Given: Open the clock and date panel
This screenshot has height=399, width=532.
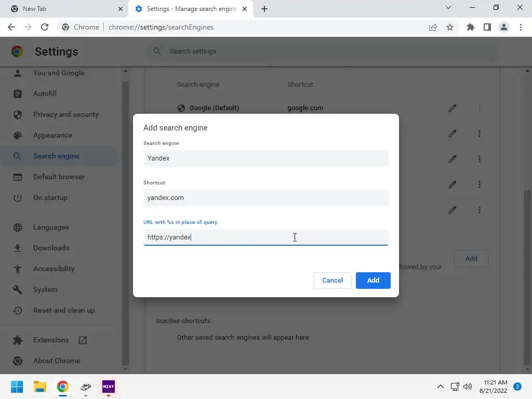Looking at the screenshot, I should [494, 387].
